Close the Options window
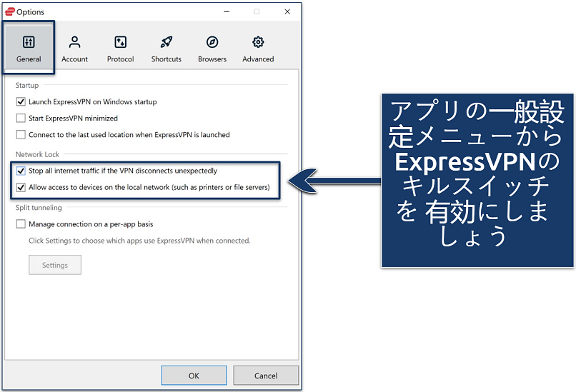The image size is (576, 392). click(x=287, y=11)
